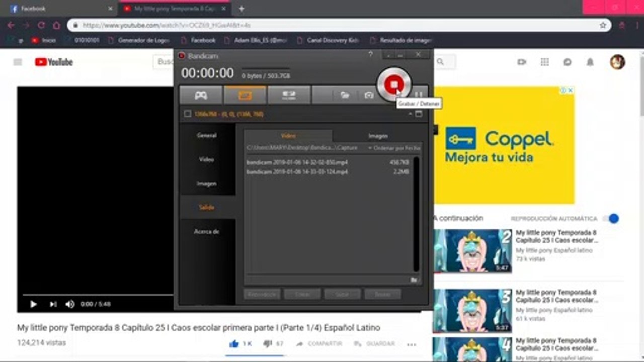The image size is (644, 362).
Task: Toggle YouTube autoplay switch
Action: tap(612, 219)
